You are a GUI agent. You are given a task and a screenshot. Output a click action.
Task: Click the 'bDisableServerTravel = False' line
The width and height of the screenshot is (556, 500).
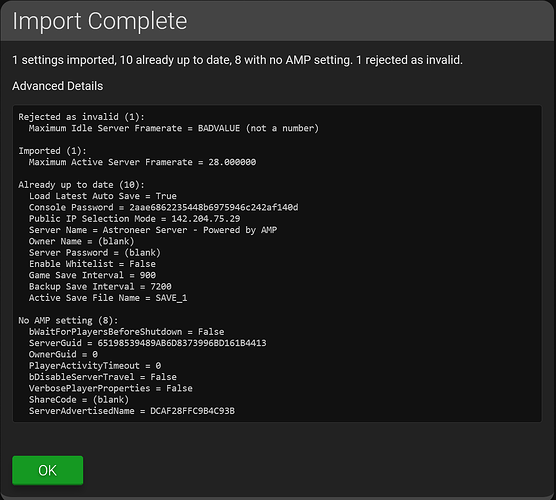click(102, 377)
